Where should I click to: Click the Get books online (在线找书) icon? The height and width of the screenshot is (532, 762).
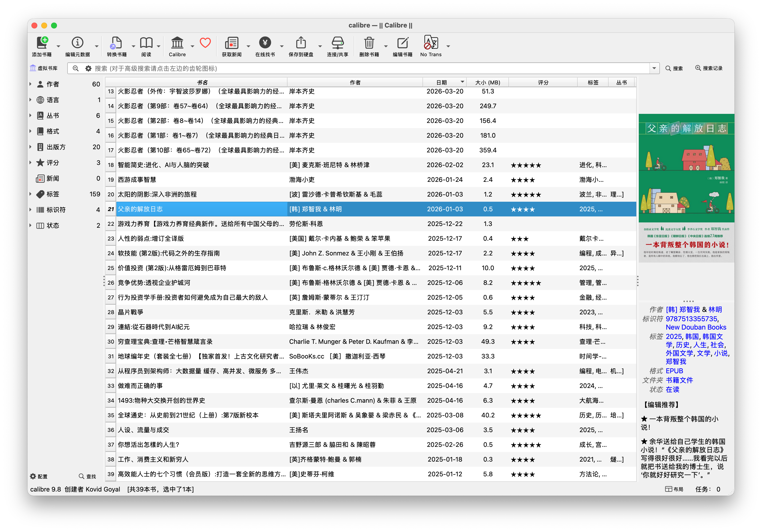(265, 43)
